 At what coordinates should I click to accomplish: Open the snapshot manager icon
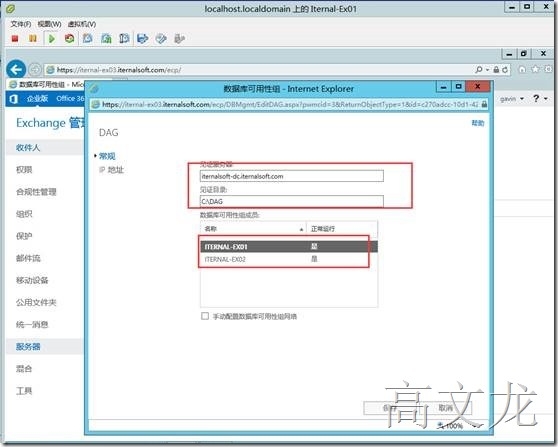pos(124,38)
